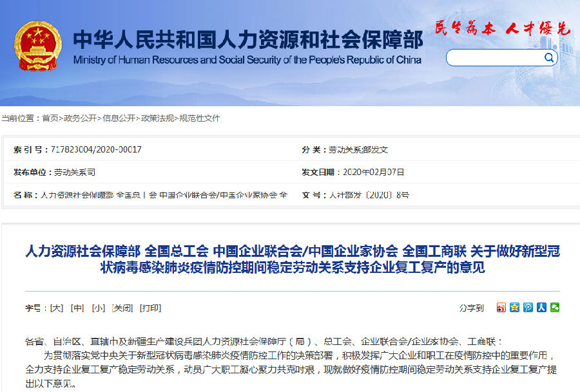Click the 关闭 (close) link
Screen dimensions: 580x392
(x=122, y=308)
